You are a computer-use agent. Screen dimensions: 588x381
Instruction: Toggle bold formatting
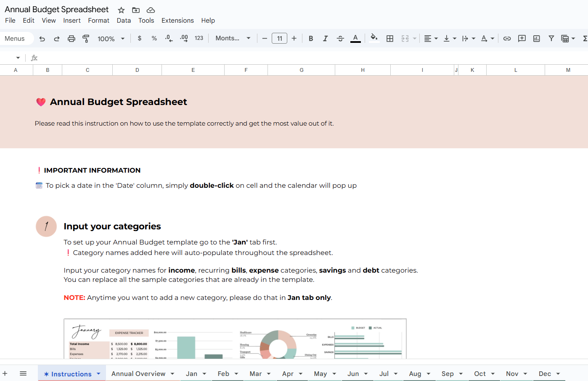click(311, 38)
